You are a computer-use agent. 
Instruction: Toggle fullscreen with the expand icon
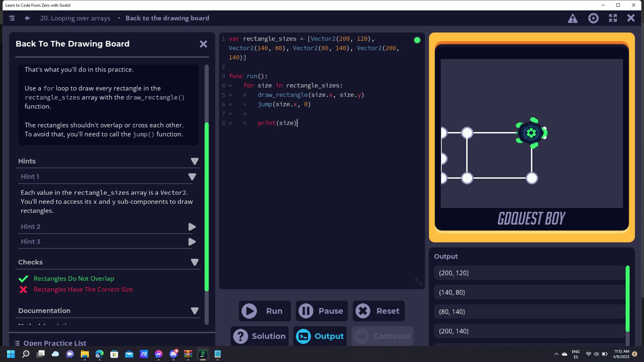coord(613,18)
